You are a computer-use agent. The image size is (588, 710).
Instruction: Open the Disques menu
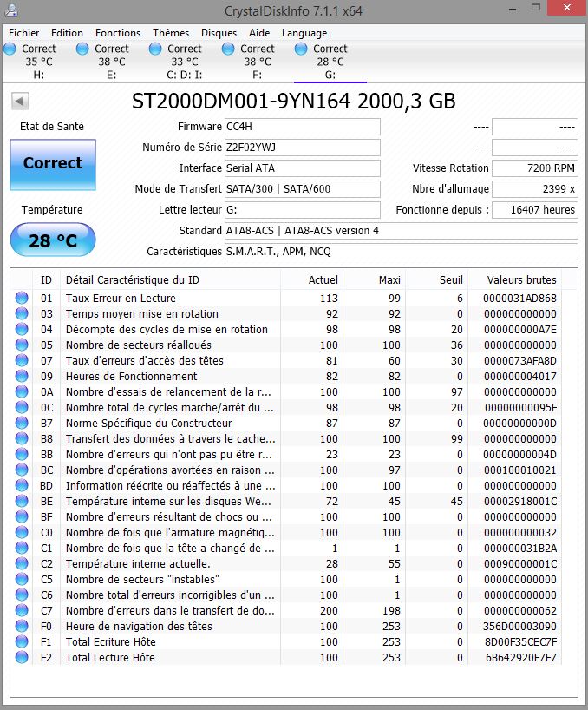tap(219, 33)
